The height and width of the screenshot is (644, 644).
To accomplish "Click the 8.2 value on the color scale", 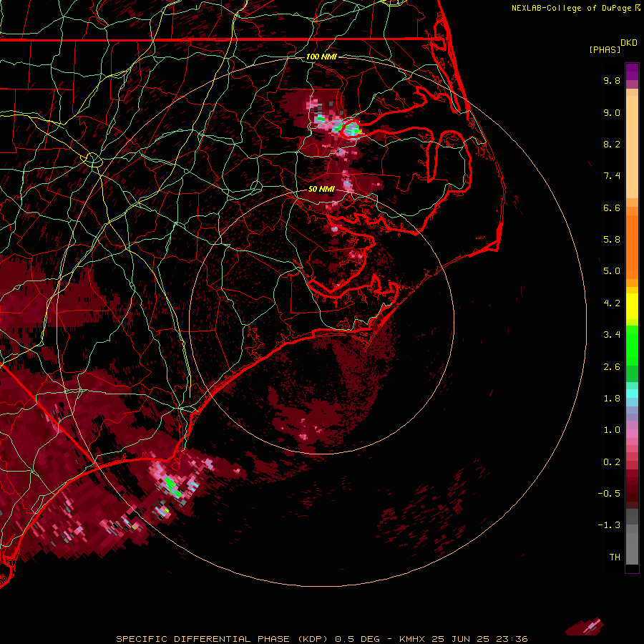I will [x=612, y=145].
